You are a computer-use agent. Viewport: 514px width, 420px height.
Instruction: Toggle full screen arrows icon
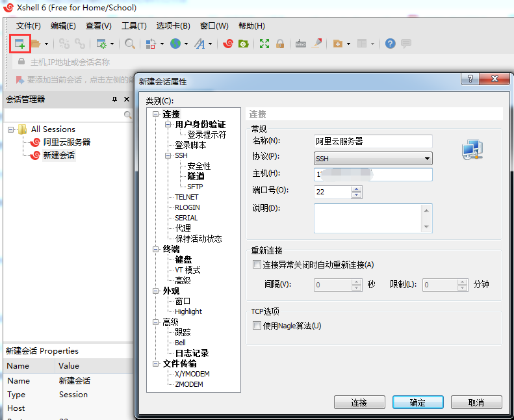click(264, 44)
